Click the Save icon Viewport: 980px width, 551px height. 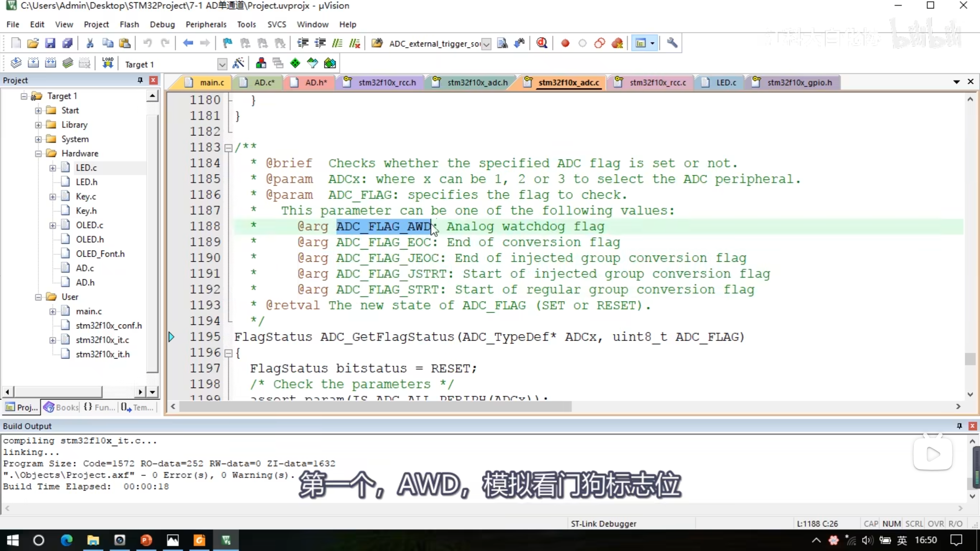coord(50,43)
